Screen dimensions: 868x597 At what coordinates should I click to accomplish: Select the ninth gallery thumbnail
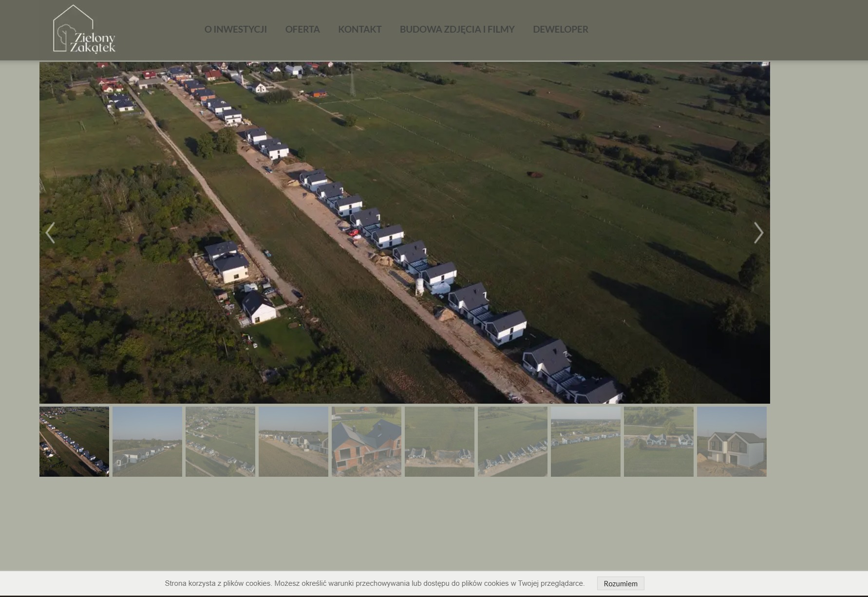point(659,442)
